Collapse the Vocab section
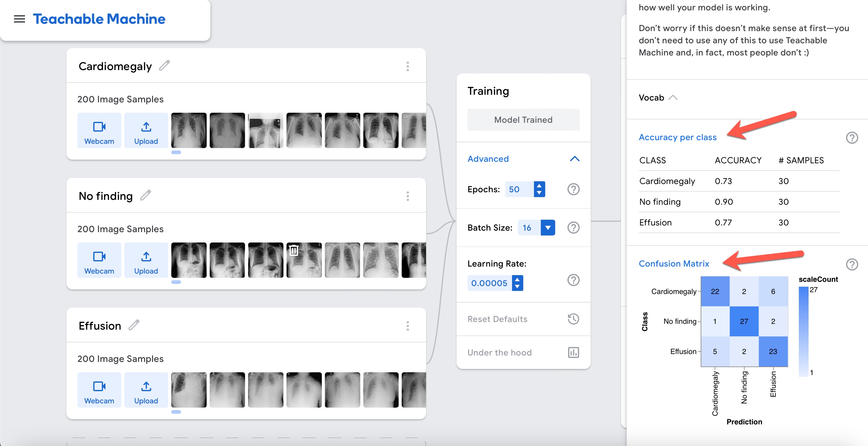 click(x=673, y=98)
